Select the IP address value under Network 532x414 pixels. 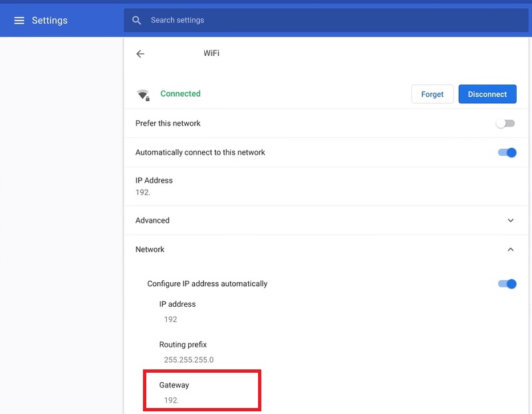(x=171, y=319)
